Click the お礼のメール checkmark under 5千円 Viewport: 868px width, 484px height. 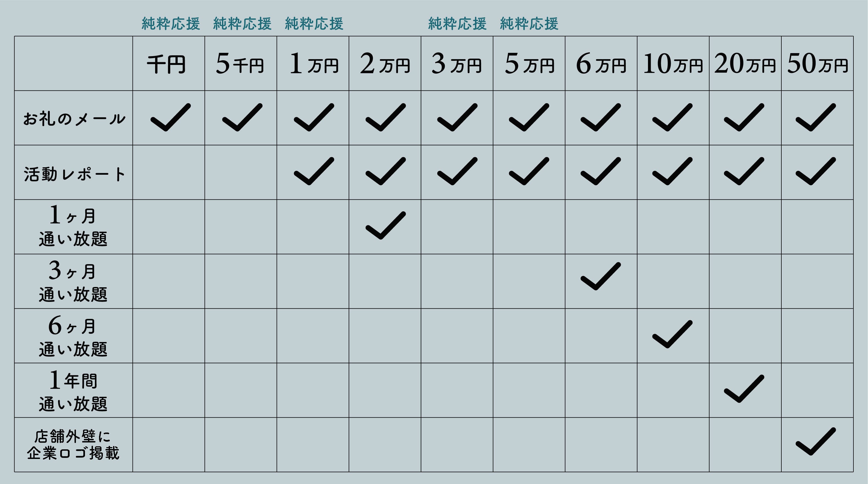tap(242, 117)
